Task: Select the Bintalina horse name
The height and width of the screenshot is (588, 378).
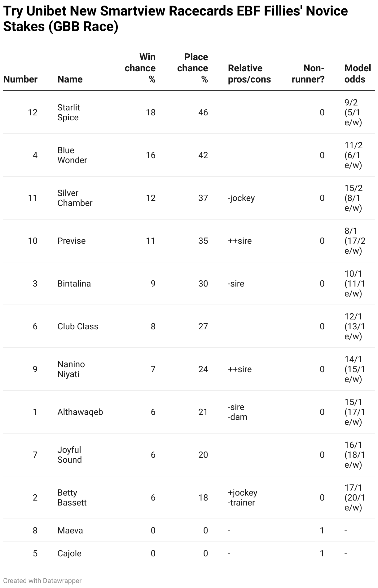Action: [x=74, y=283]
